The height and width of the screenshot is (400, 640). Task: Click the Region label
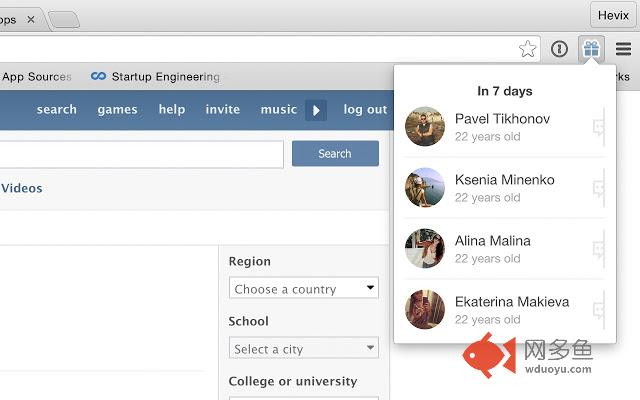coord(249,261)
